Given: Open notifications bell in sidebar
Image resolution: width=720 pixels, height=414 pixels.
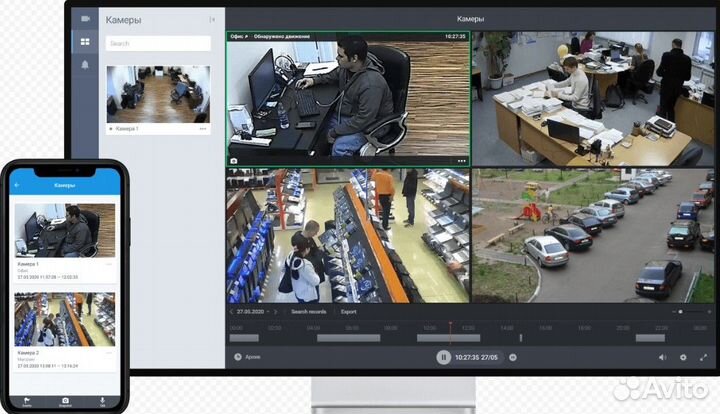Looking at the screenshot, I should (x=85, y=65).
